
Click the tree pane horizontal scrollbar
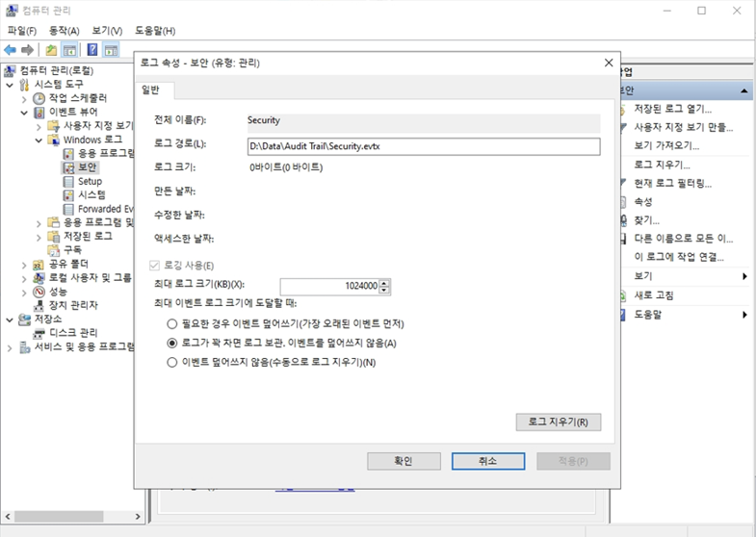pyautogui.click(x=59, y=516)
